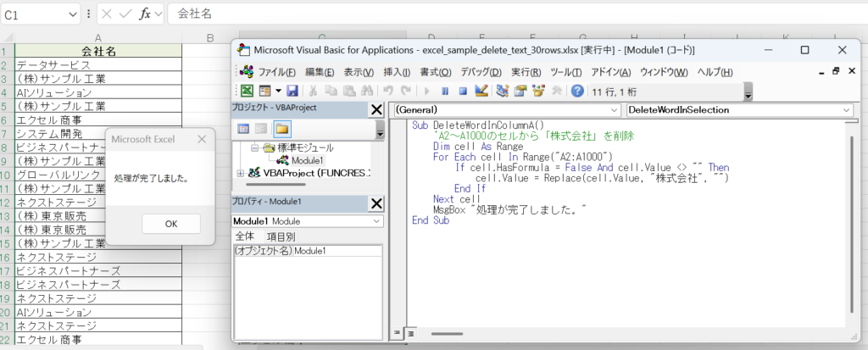Select Module1 in the project tree

click(309, 160)
